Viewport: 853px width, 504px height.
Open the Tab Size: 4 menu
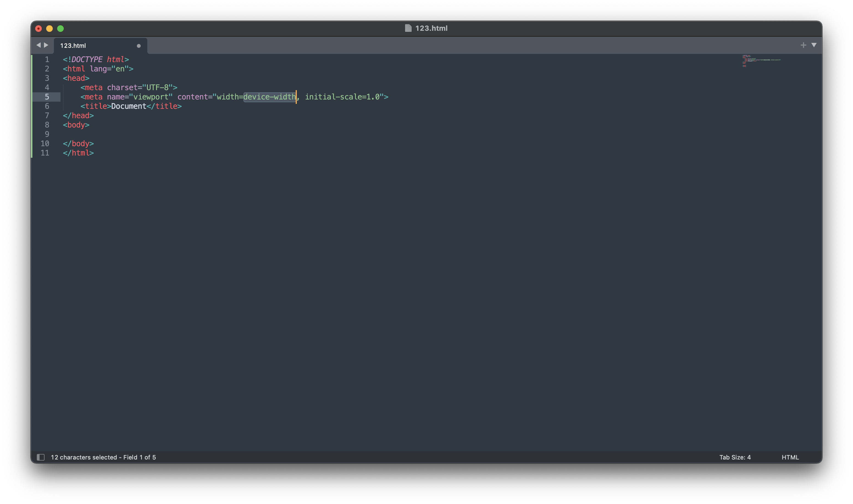tap(735, 457)
